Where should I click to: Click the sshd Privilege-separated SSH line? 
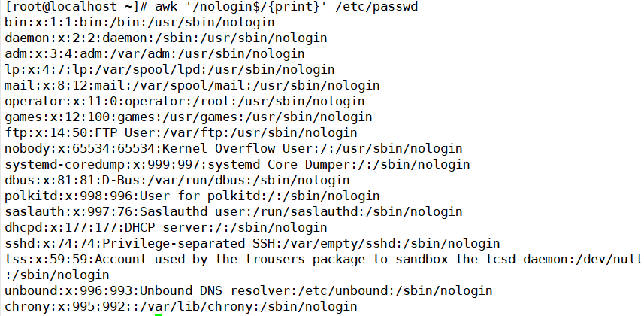(252, 244)
